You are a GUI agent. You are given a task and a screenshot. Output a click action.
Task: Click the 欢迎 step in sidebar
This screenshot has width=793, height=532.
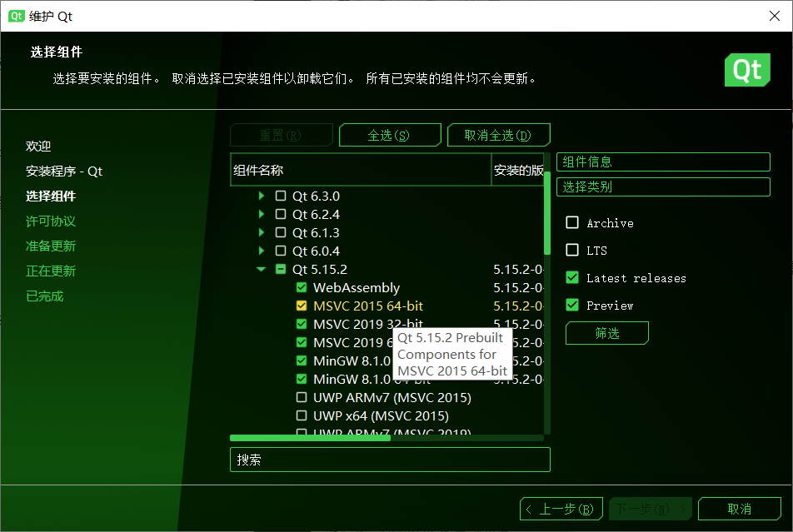tap(38, 147)
